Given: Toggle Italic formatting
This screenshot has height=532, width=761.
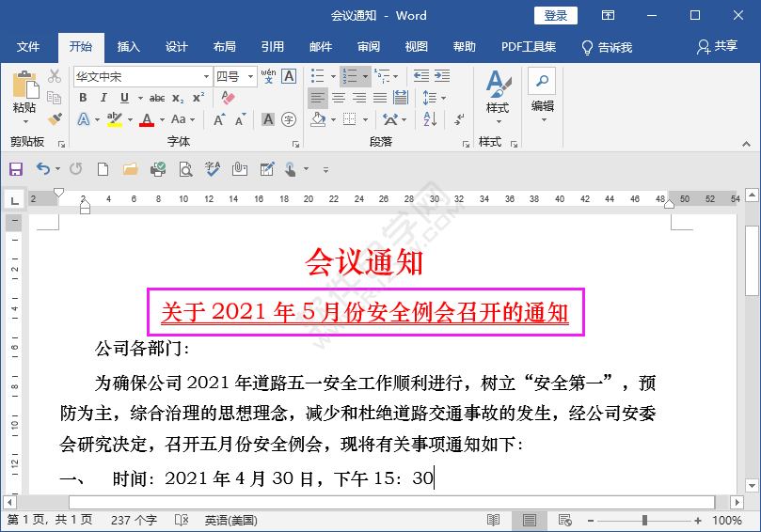Looking at the screenshot, I should [x=103, y=98].
